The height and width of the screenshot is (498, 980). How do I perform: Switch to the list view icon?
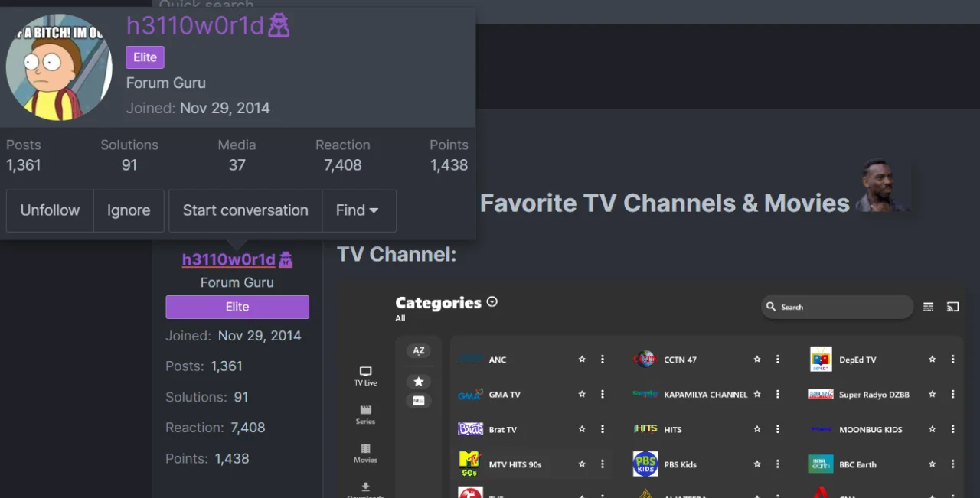[928, 307]
